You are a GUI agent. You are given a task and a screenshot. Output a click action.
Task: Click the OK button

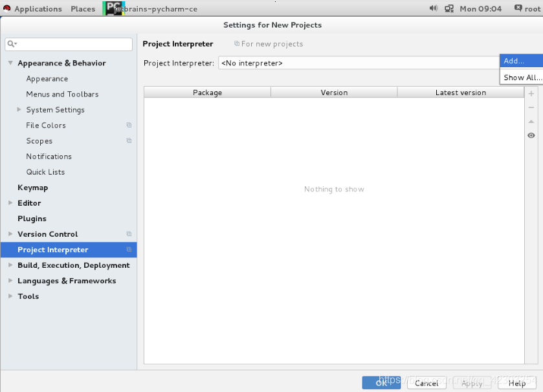tap(381, 383)
